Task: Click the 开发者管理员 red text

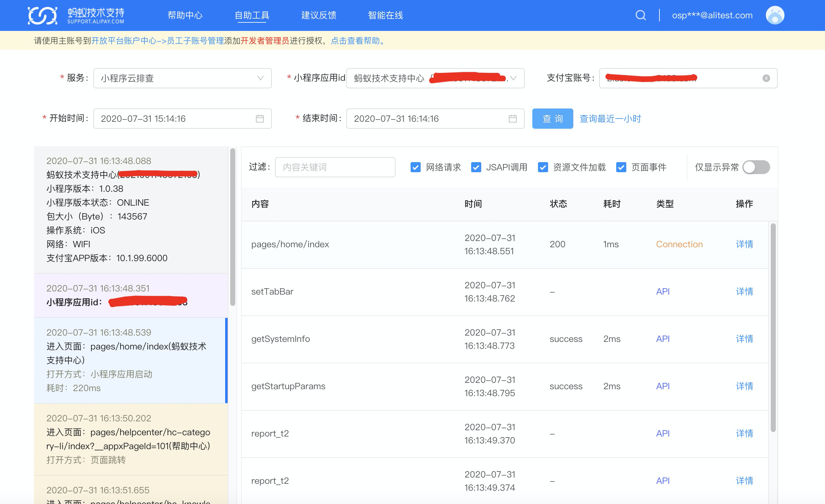Action: pos(265,41)
